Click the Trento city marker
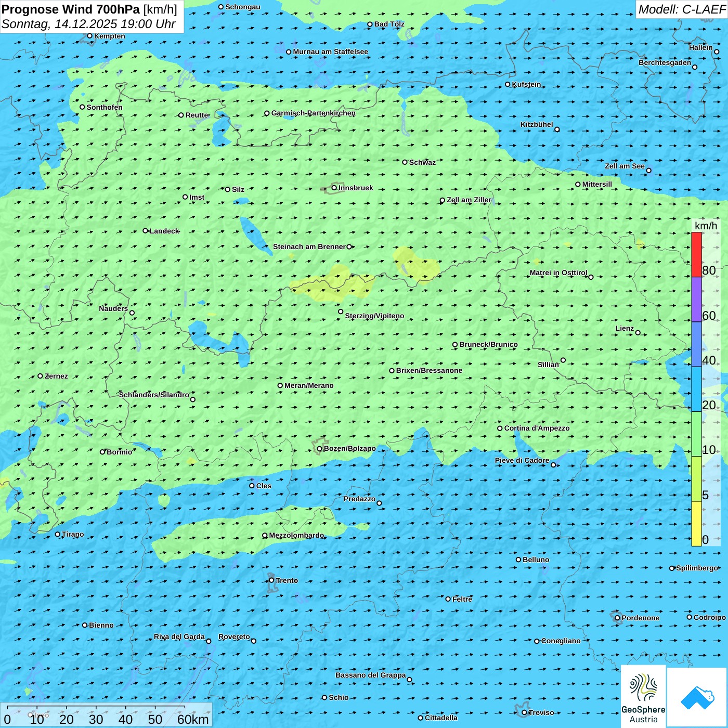 click(x=271, y=580)
